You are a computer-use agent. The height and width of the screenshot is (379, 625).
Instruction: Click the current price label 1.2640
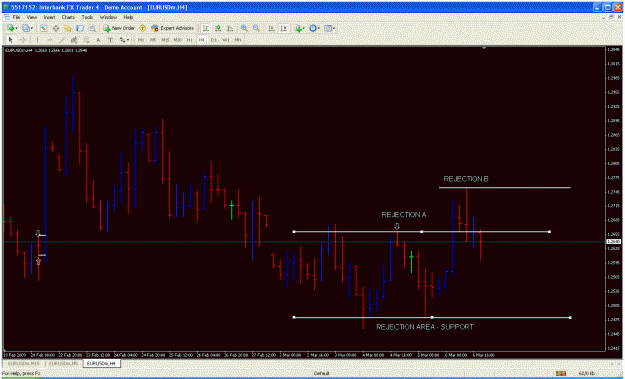tap(614, 242)
